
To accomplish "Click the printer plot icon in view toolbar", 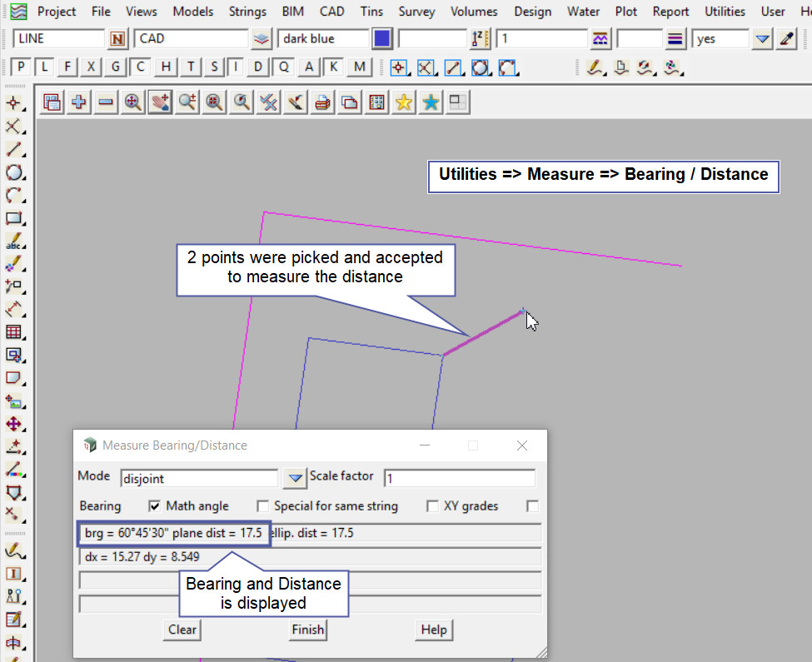I will (323, 102).
